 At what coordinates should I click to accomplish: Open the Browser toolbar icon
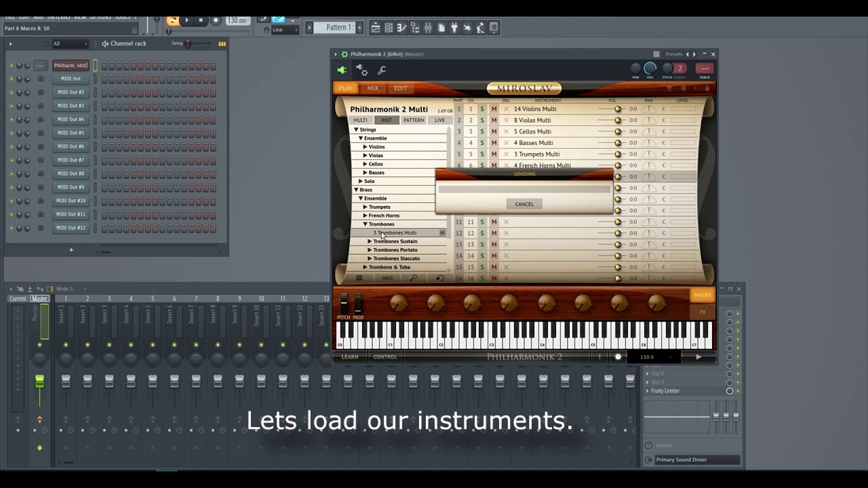(x=414, y=28)
